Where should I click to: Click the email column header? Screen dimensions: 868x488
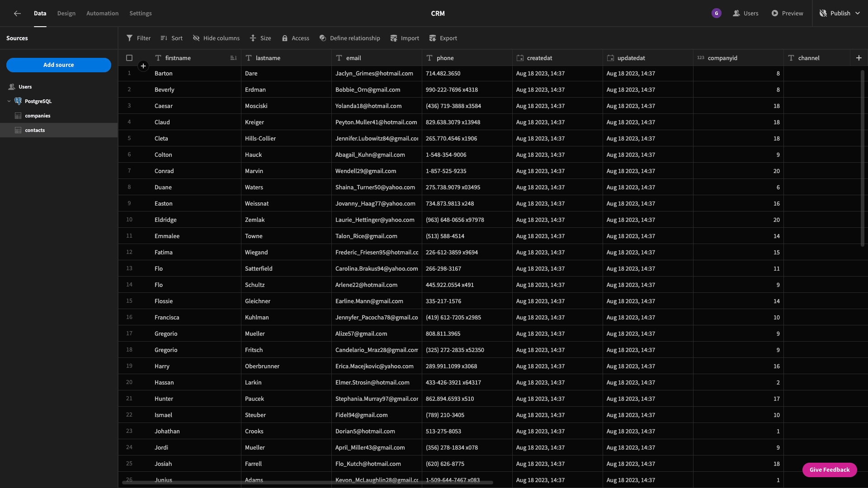click(377, 58)
